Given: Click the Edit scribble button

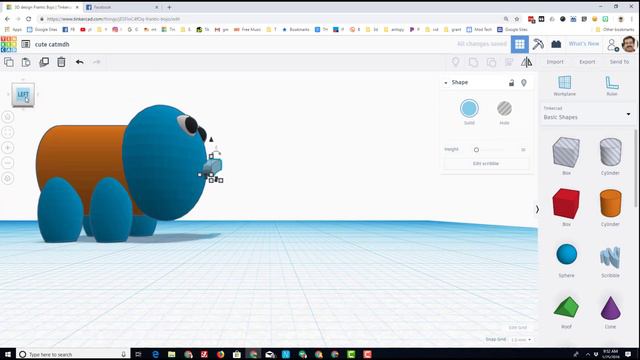Looking at the screenshot, I should pos(486,164).
